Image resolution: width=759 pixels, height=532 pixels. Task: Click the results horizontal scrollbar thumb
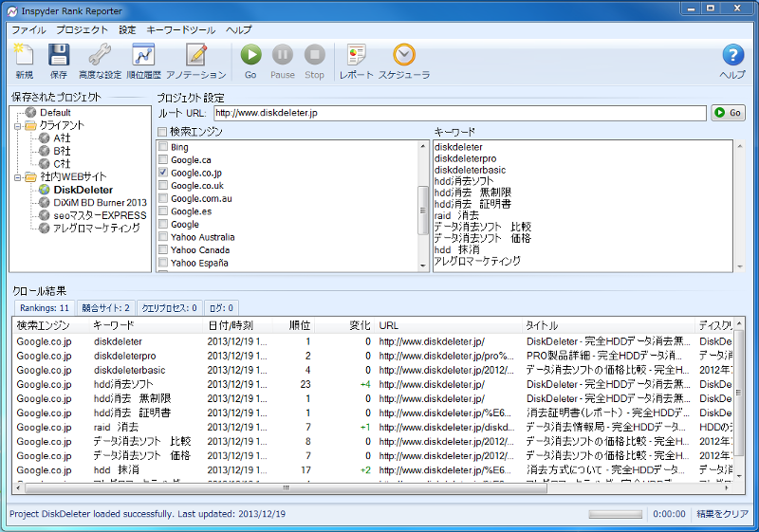pyautogui.click(x=287, y=488)
